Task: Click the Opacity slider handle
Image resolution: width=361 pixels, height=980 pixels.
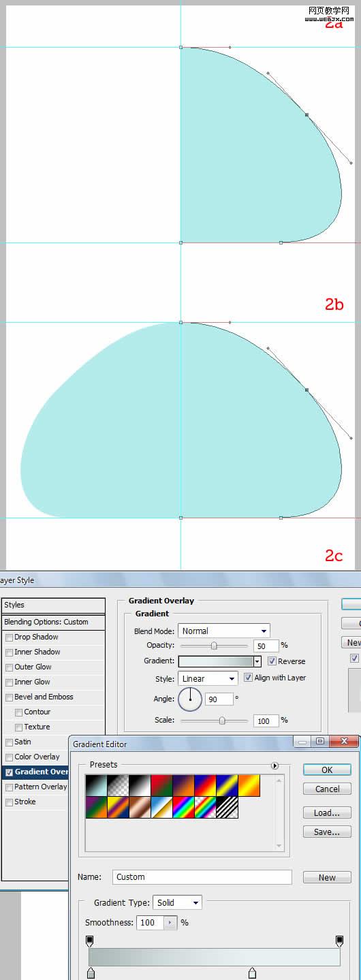Action: (214, 646)
